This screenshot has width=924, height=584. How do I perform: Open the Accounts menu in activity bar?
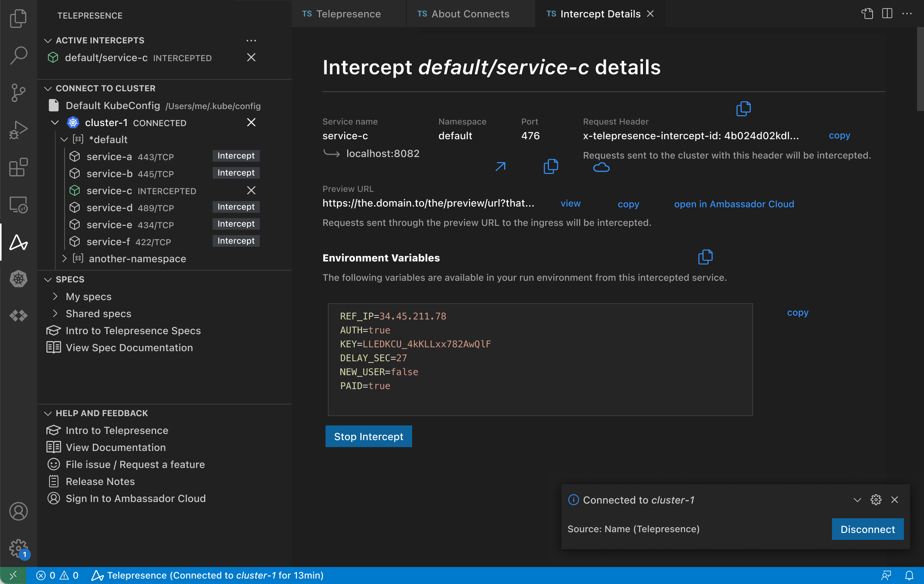18,511
